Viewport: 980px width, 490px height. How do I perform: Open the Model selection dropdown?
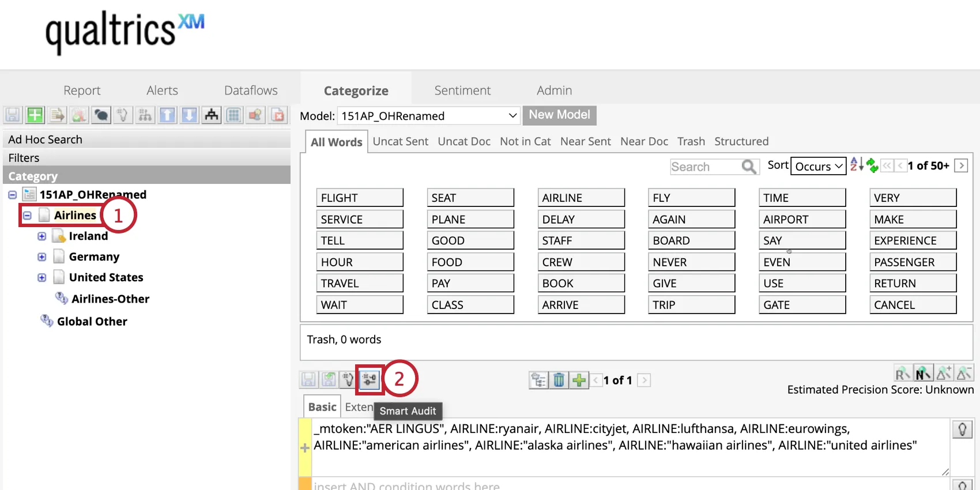click(x=428, y=116)
